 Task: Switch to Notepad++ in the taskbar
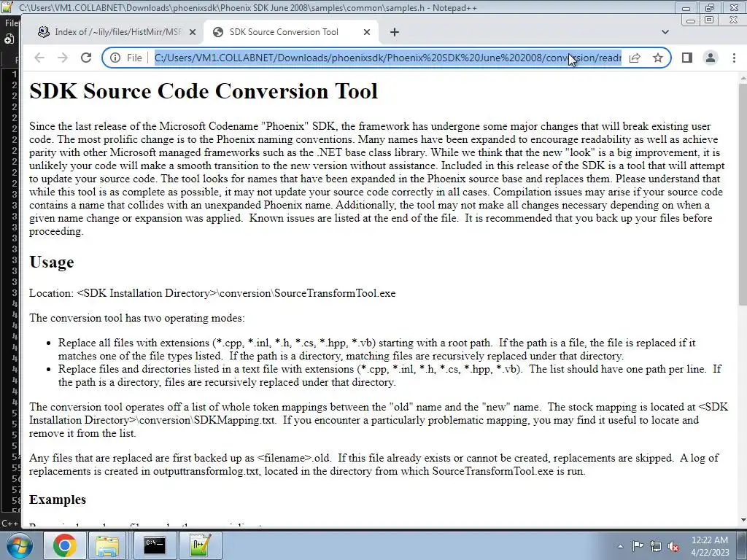click(x=200, y=545)
